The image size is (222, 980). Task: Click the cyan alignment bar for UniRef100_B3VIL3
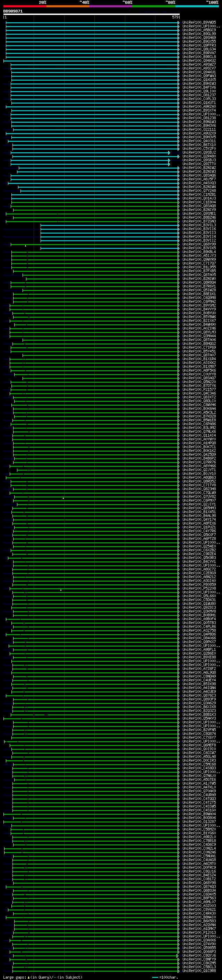[x=110, y=225]
